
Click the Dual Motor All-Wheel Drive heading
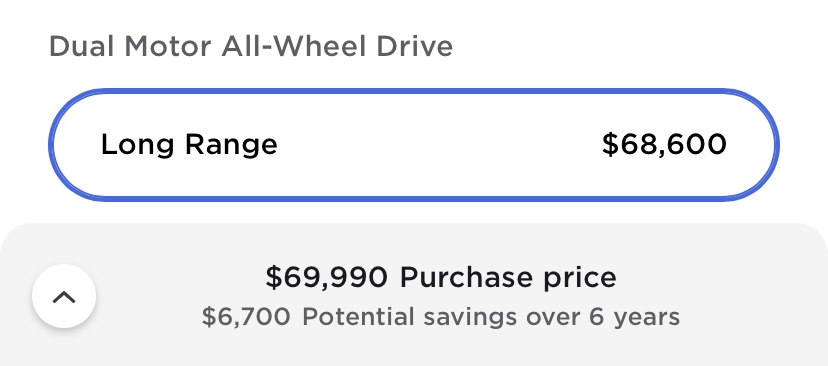pyautogui.click(x=251, y=46)
